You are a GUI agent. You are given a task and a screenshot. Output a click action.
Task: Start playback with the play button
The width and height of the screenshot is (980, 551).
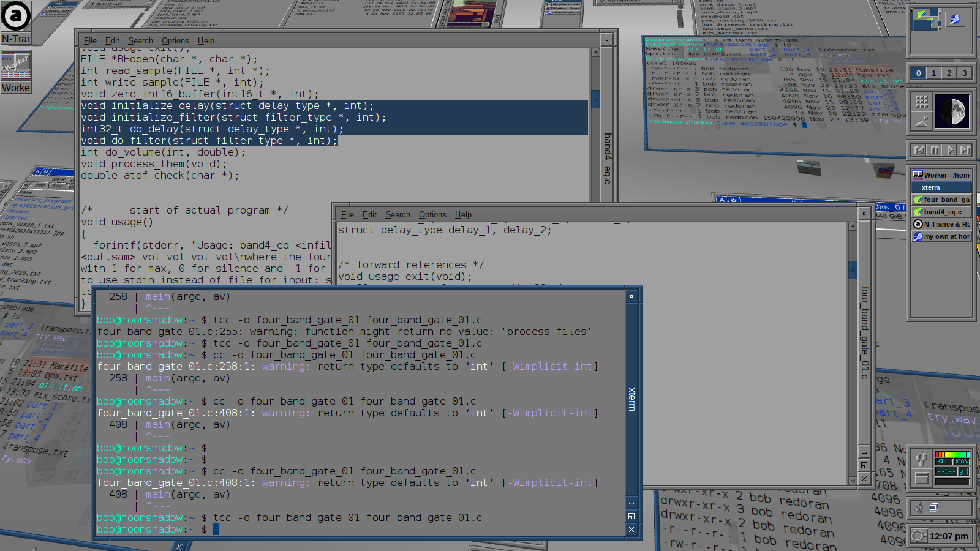click(x=949, y=150)
